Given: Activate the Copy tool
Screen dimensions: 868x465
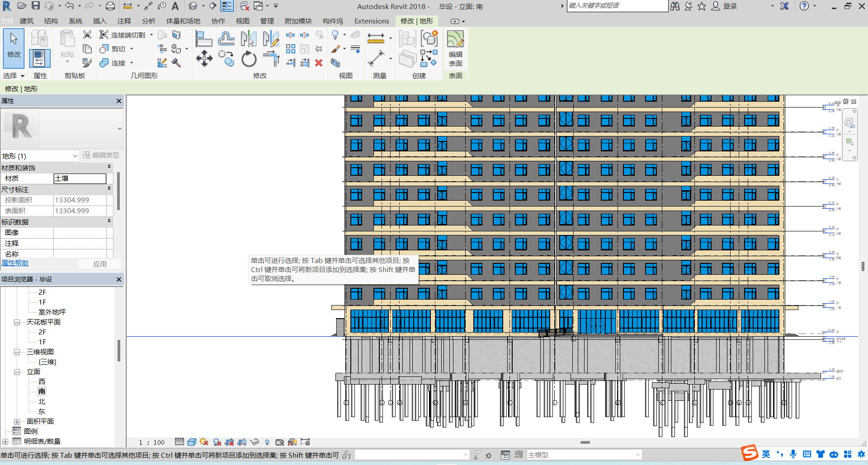Looking at the screenshot, I should (226, 59).
